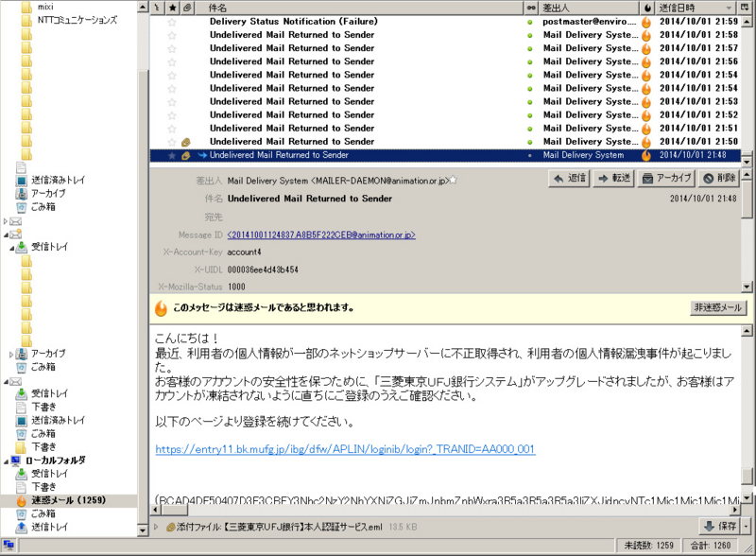
Task: Collapse the second account's 受信トレイ
Action: 11,248
